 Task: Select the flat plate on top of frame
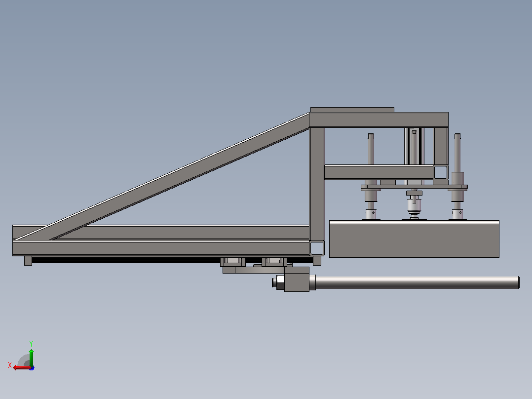[352, 110]
